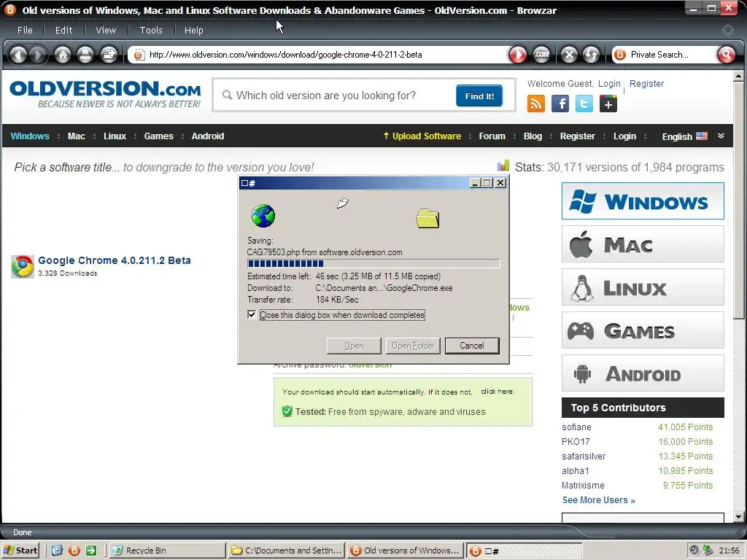Click the Google Plus share icon
Image resolution: width=747 pixels, height=560 pixels.
coord(608,104)
